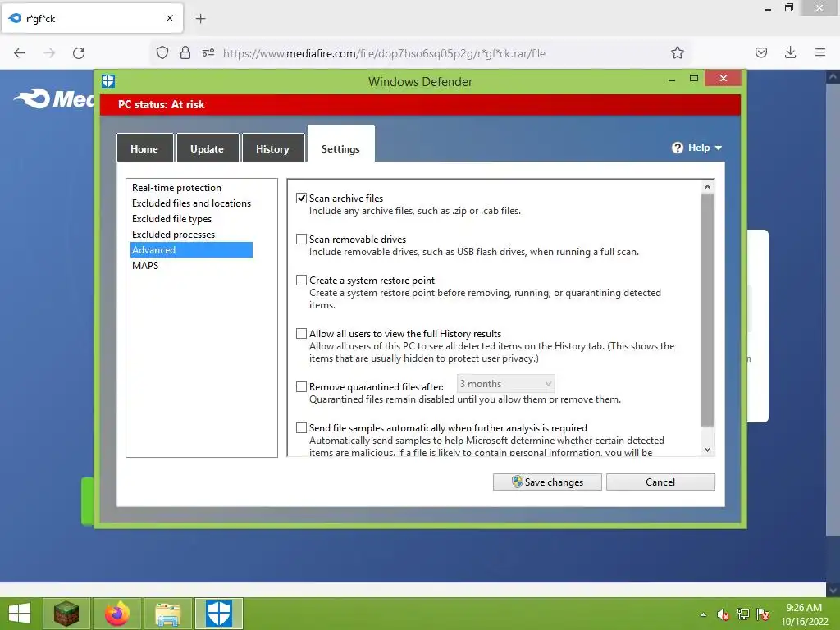Click the settings pane scrollbar thumb
This screenshot has width=840, height=630.
(707, 310)
